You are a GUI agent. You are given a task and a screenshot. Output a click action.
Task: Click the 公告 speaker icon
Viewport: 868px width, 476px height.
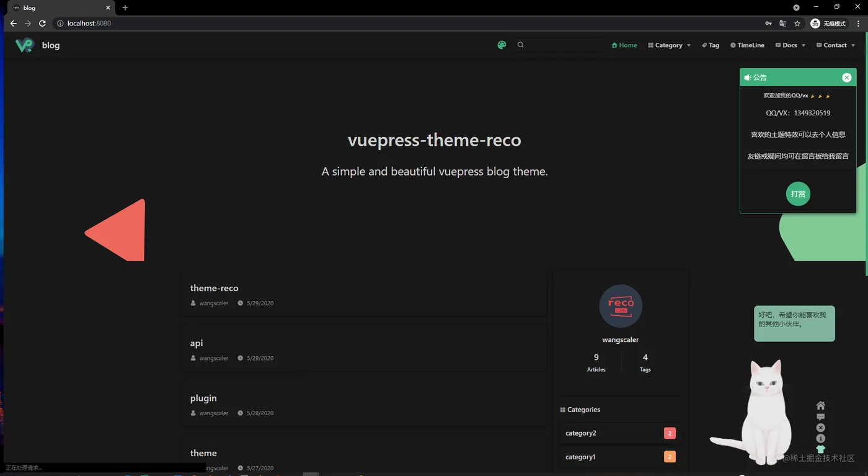coord(748,78)
